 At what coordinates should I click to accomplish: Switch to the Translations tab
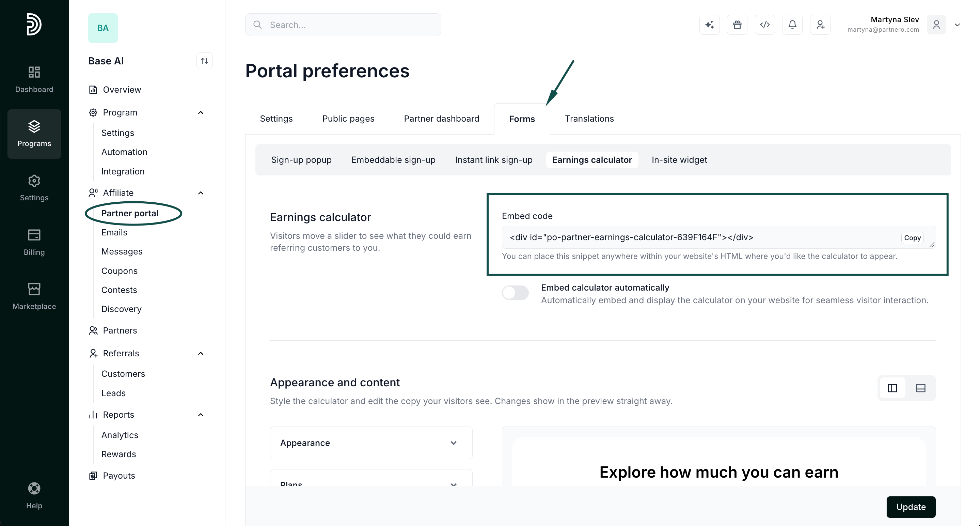[x=589, y=119]
